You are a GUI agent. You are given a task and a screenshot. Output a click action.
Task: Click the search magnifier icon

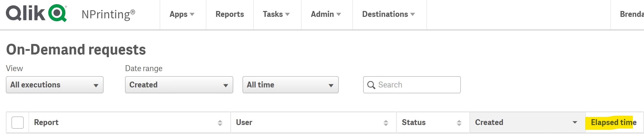(371, 85)
